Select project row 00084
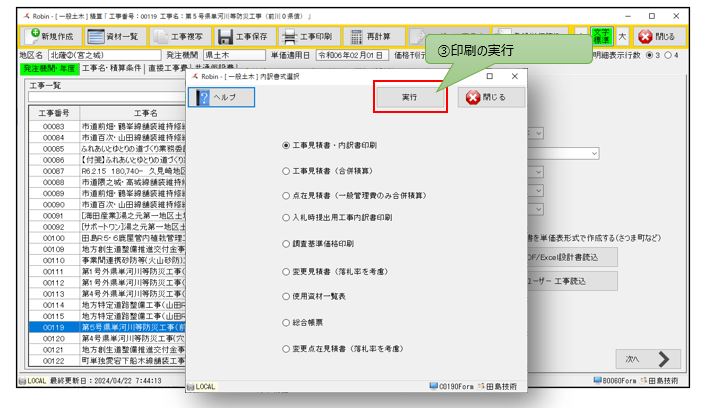Image resolution: width=707 pixels, height=408 pixels. (x=107, y=138)
